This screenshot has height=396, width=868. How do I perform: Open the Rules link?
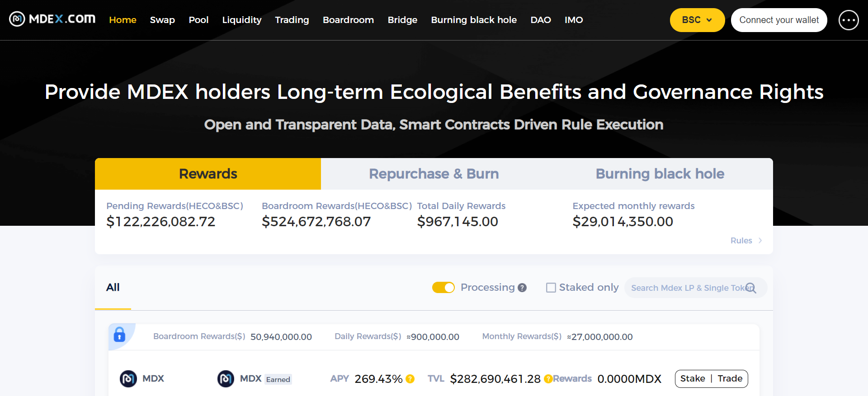tap(741, 241)
